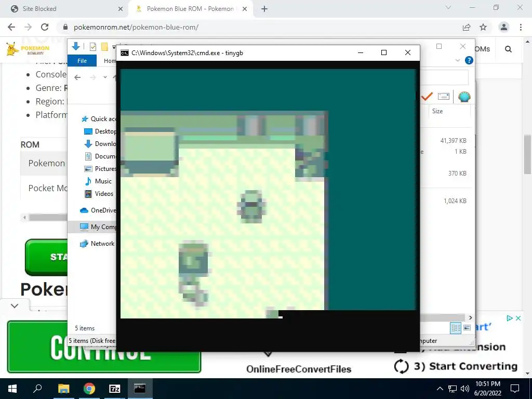The height and width of the screenshot is (399, 532).
Task: Open 7-Zip from the taskbar
Action: point(115,389)
